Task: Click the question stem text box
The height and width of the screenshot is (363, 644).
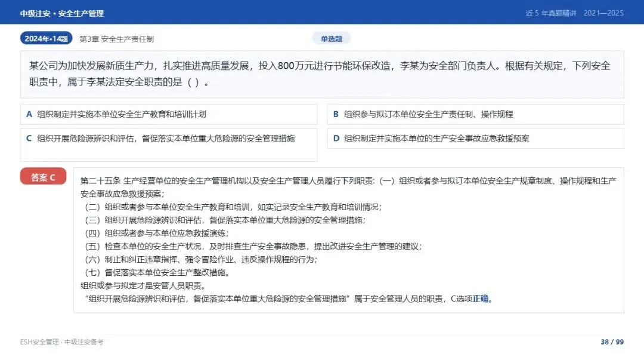Action: [322, 75]
